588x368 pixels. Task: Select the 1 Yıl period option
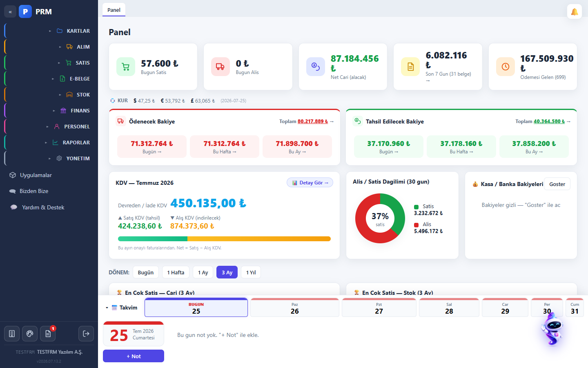(x=251, y=272)
